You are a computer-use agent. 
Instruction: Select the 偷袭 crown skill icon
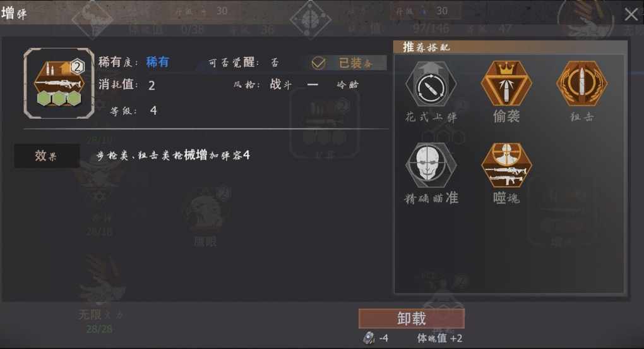tap(506, 84)
